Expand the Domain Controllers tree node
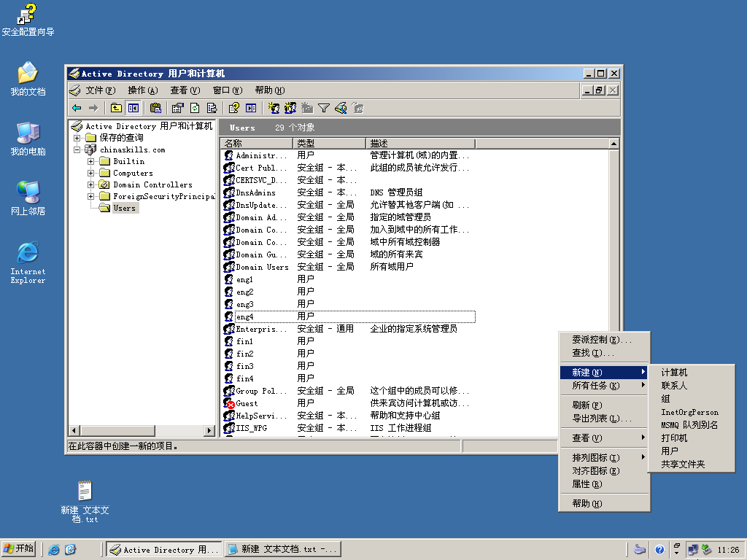The width and height of the screenshot is (747, 560). click(90, 184)
